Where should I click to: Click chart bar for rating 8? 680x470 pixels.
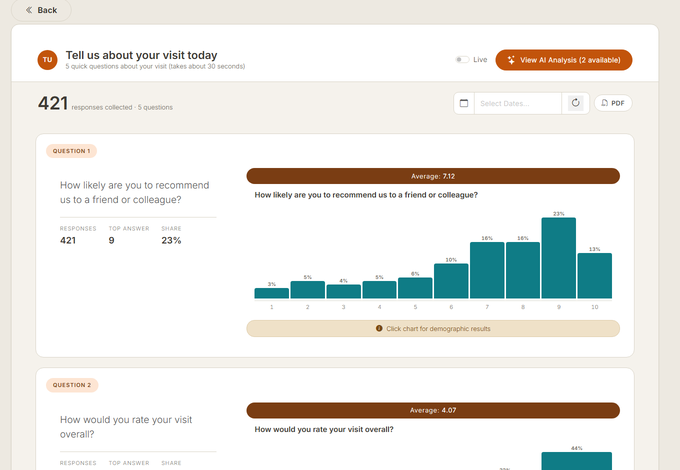[x=523, y=270]
